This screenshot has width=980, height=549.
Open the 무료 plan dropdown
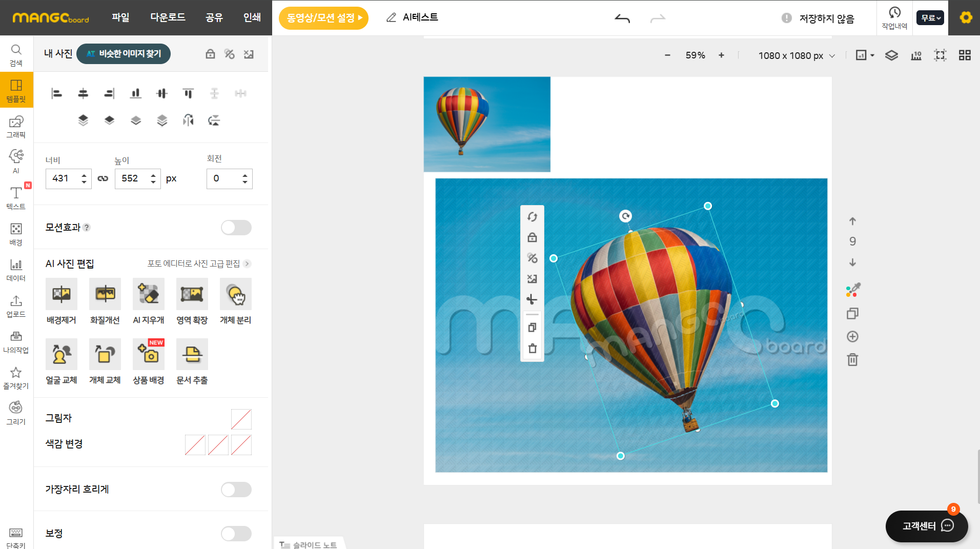point(930,18)
